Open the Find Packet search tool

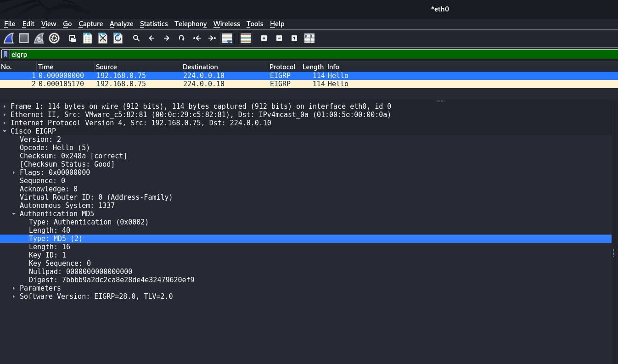coord(136,38)
